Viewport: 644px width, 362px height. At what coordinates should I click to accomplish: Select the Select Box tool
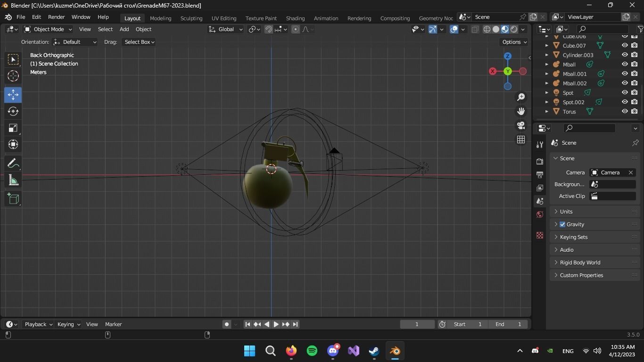click(x=13, y=59)
